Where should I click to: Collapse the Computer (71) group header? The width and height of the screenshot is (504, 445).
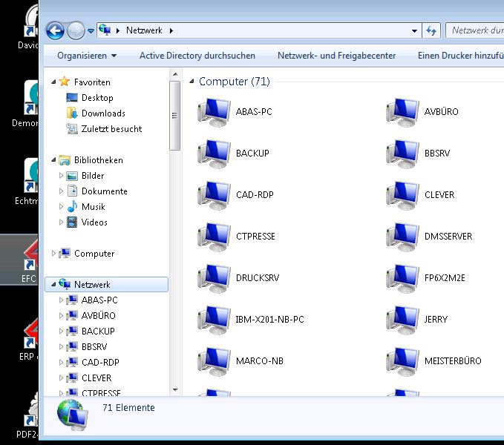(192, 82)
